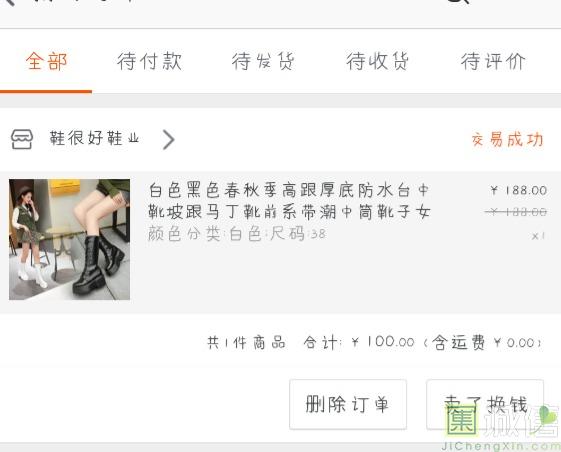
Task: Click the ¥188.00 item price
Action: pos(518,190)
